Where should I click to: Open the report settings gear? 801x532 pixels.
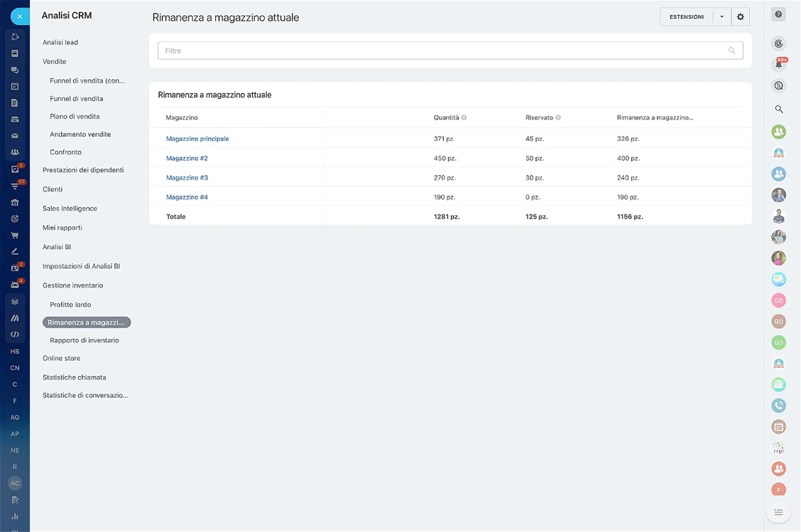click(740, 17)
